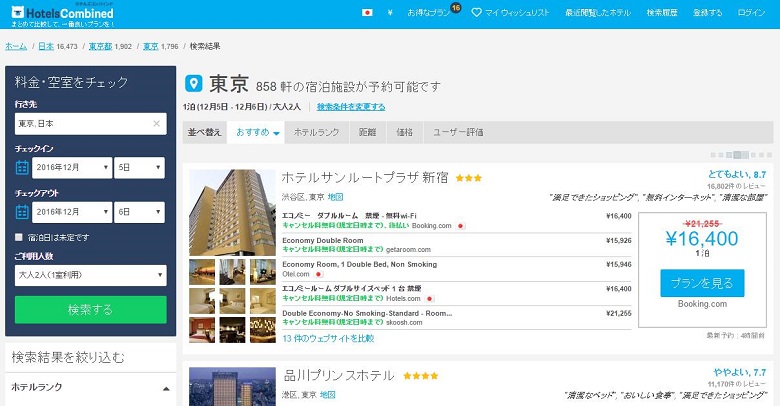Edit the 東京, 日本 destination field

(91, 124)
